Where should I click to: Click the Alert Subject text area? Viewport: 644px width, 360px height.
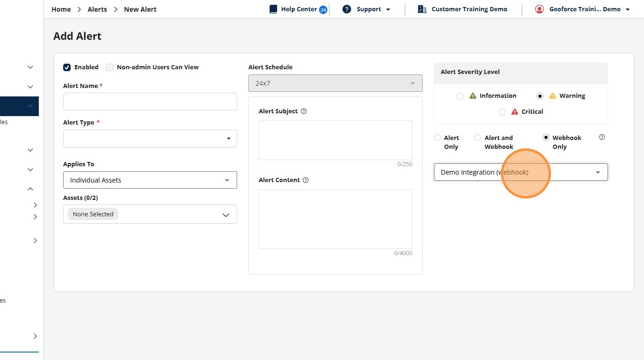click(x=335, y=140)
